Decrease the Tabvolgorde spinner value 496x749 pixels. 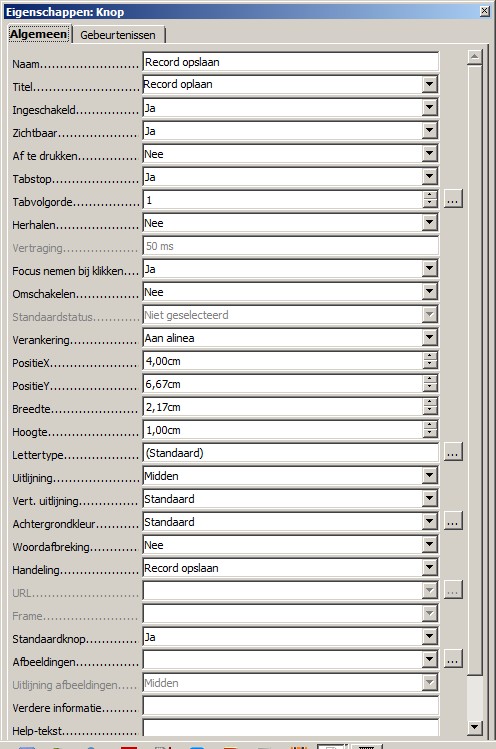click(x=430, y=204)
